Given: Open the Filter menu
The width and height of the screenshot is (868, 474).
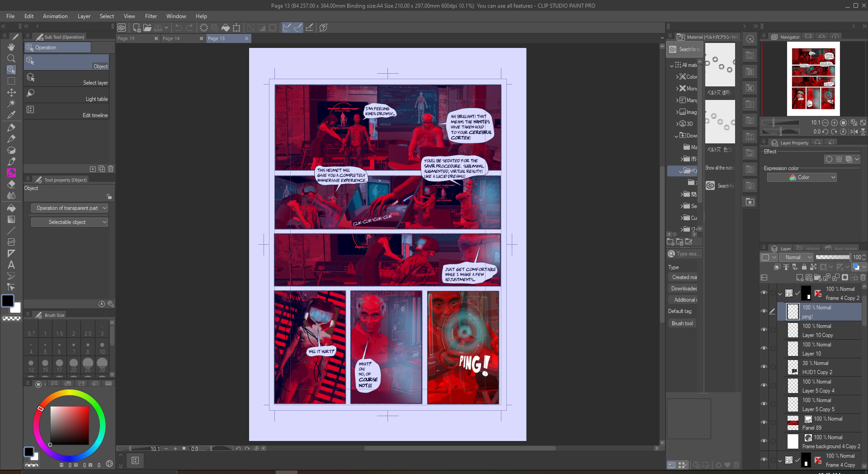Looking at the screenshot, I should (x=151, y=16).
